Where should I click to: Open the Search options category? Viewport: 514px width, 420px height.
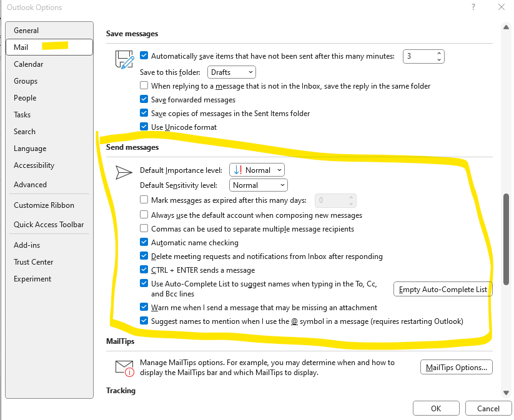coord(49,132)
